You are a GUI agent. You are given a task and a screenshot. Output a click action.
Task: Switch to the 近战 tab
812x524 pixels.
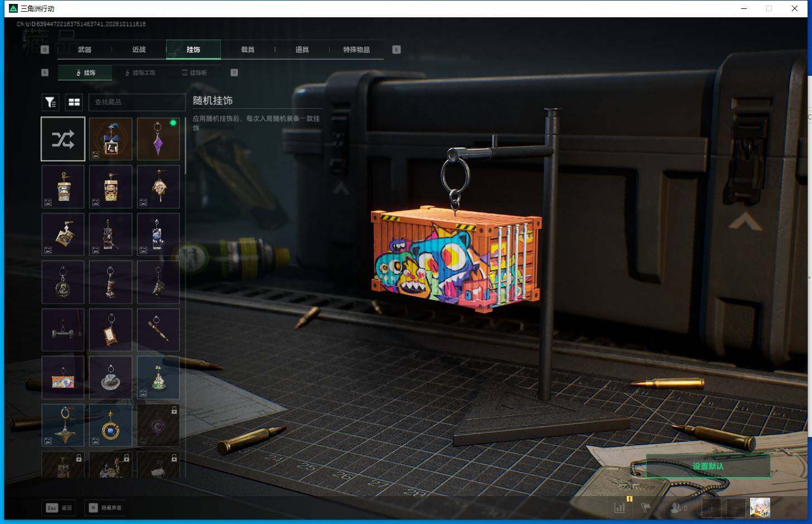click(139, 50)
